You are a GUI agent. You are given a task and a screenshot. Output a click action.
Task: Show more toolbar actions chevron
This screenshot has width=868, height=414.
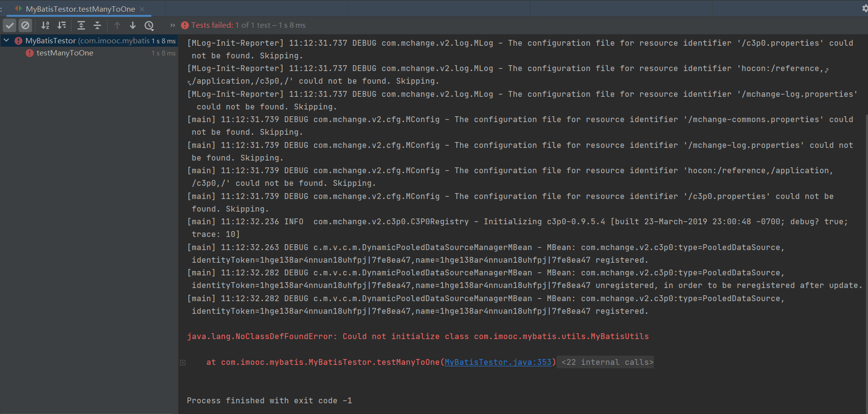coord(173,25)
